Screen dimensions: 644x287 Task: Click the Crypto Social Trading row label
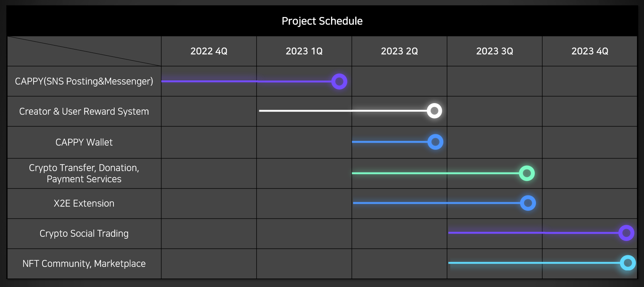click(x=84, y=234)
